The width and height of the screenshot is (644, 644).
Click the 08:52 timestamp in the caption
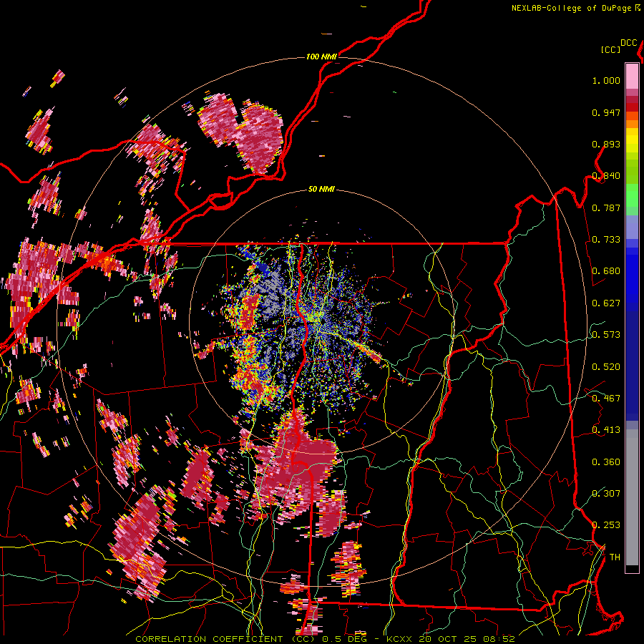tap(499, 639)
